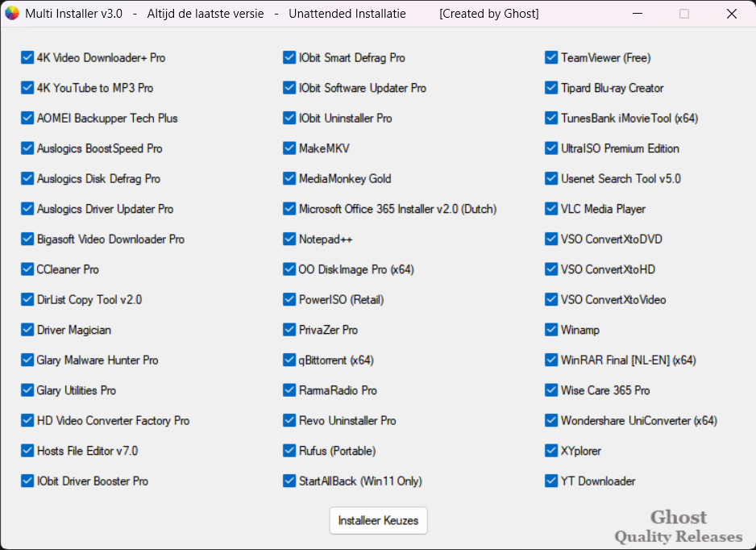
Task: Deselect Wise Care 365 Pro
Action: 551,390
